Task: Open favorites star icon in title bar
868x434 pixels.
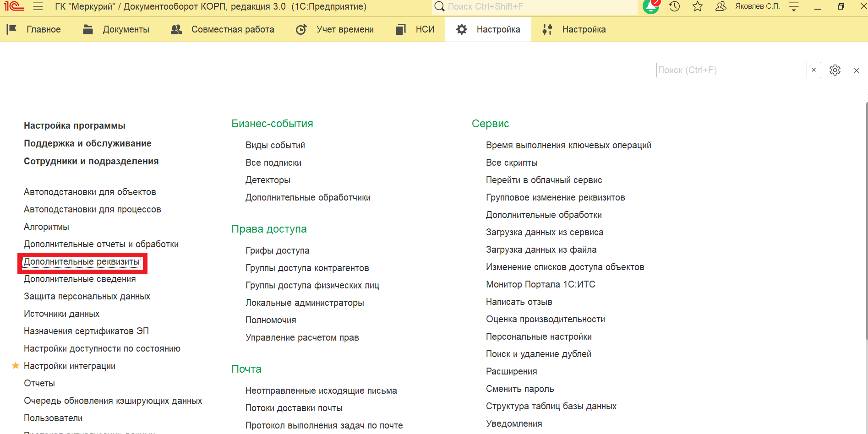Action: 697,6
